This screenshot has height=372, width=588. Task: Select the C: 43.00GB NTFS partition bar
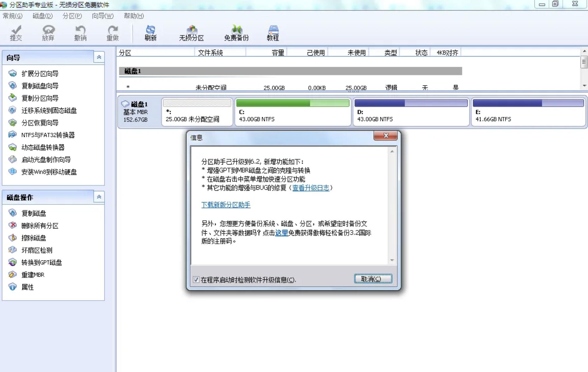(293, 111)
